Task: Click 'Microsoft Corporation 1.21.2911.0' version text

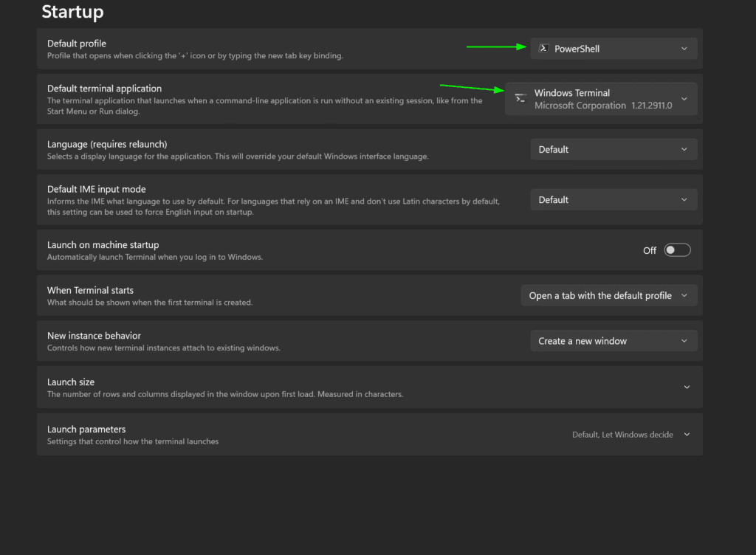Action: [x=603, y=106]
